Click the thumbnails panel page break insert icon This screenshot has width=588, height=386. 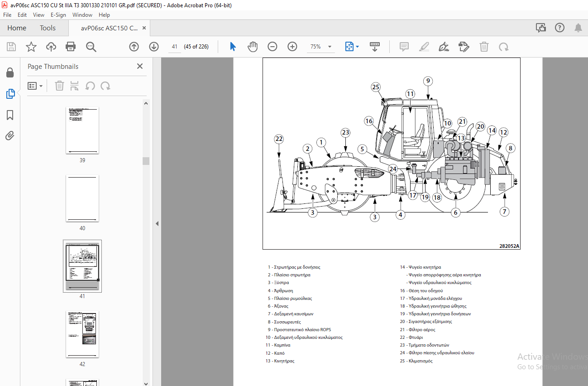coord(75,86)
